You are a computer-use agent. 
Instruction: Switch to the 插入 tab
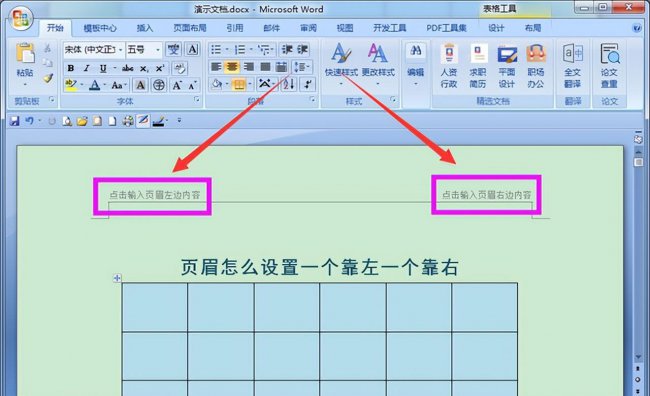[145, 28]
